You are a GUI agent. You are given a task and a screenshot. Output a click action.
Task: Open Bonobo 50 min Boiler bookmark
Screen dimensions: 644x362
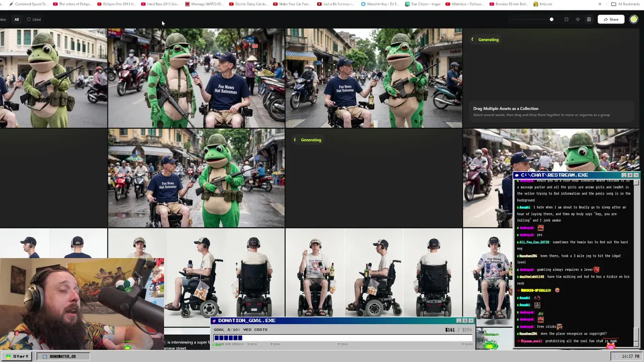click(508, 4)
